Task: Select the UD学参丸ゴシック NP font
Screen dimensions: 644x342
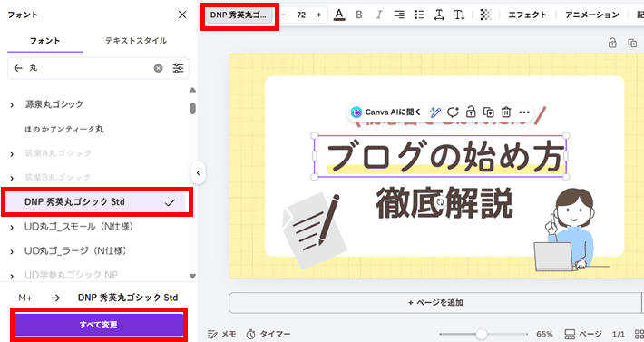Action: 71,275
